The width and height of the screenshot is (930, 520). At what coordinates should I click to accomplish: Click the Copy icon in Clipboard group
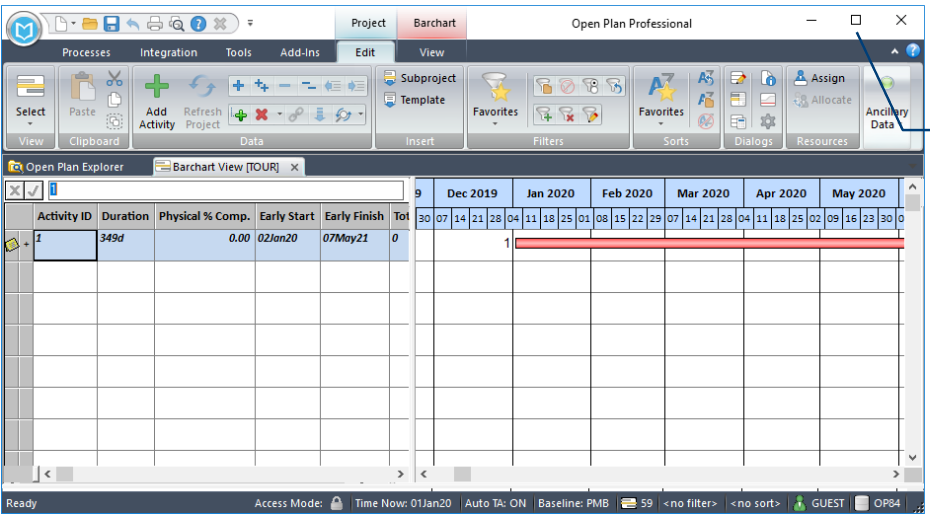(x=114, y=100)
